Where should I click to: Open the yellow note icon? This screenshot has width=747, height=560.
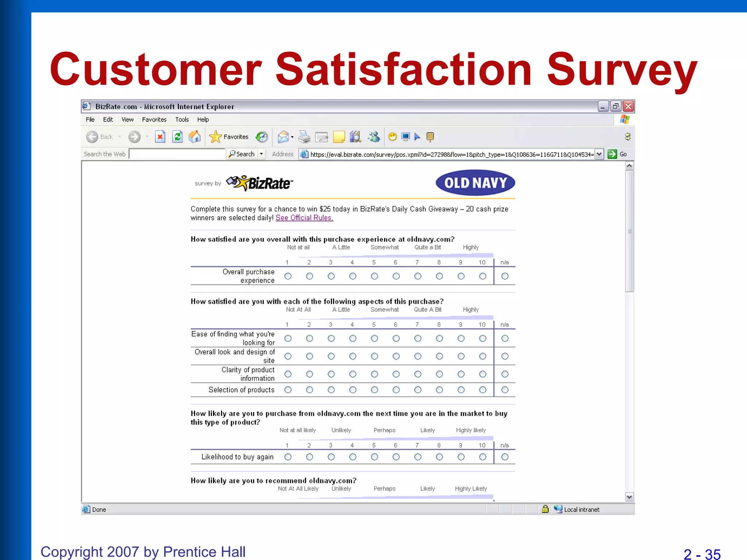tap(339, 137)
